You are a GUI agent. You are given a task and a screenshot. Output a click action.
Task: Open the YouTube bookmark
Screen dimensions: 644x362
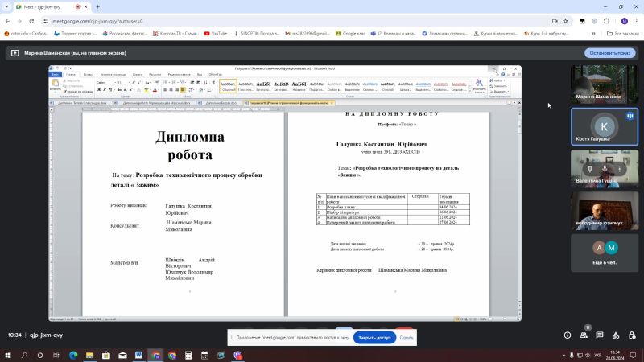point(216,34)
